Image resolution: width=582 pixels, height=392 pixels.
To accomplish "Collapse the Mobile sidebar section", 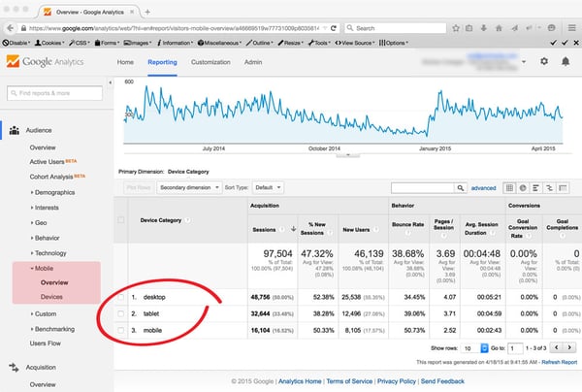I will coord(42,269).
